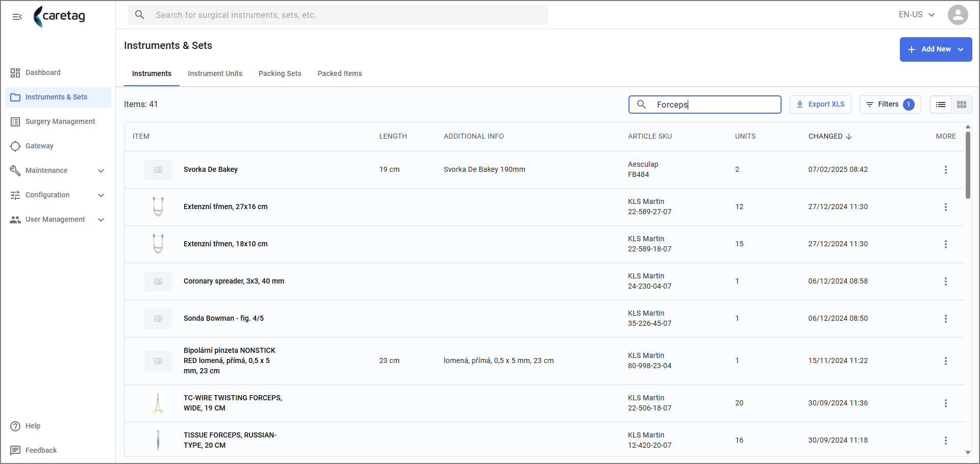This screenshot has width=980, height=464.
Task: Click the Add New button
Action: [936, 49]
